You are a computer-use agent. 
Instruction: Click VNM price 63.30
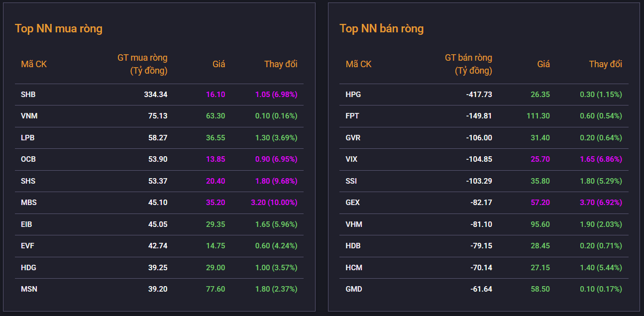[215, 116]
